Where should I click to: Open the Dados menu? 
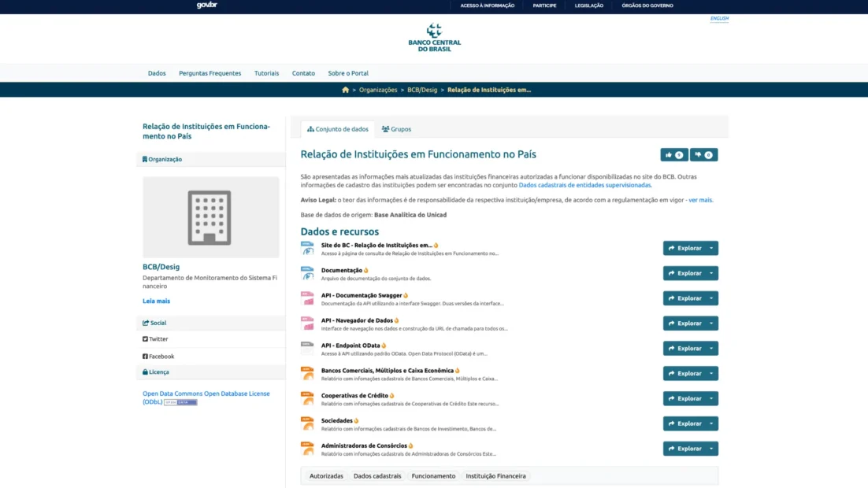[x=157, y=73]
